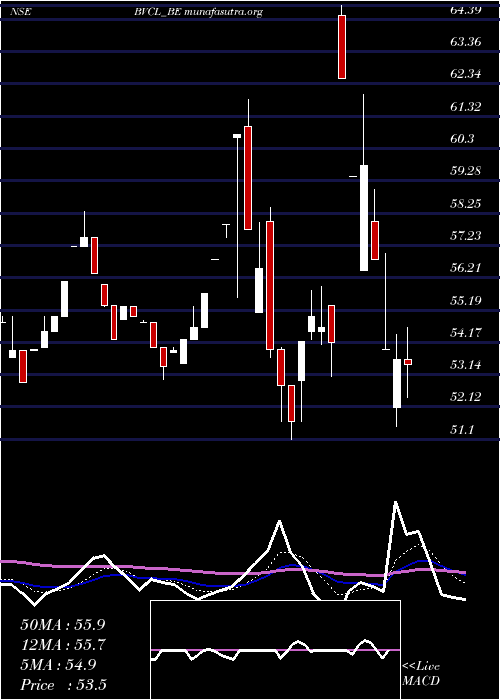This screenshot has height=700, width=500.
Task: Click the 5MA : 54.9 value
Action: point(58,665)
